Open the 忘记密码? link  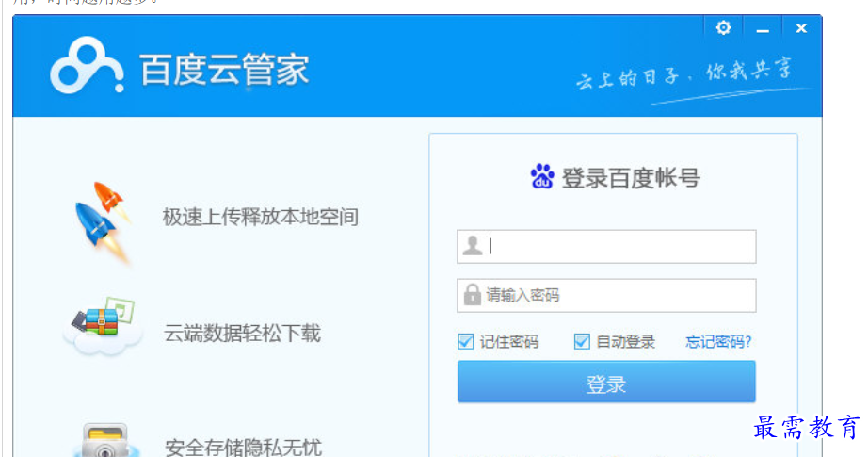718,341
